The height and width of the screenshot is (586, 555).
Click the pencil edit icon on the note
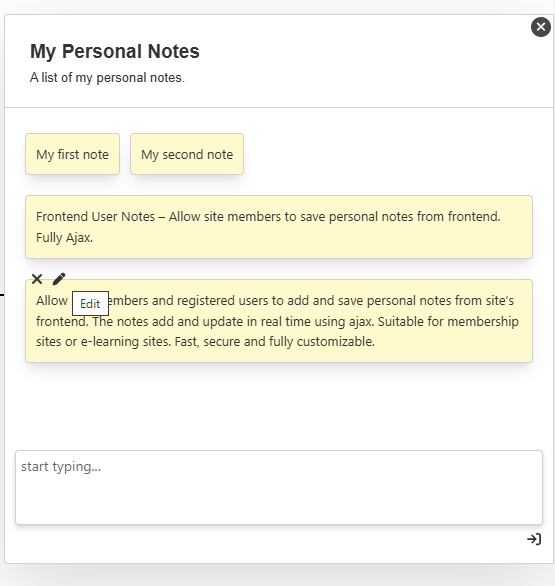pyautogui.click(x=59, y=279)
